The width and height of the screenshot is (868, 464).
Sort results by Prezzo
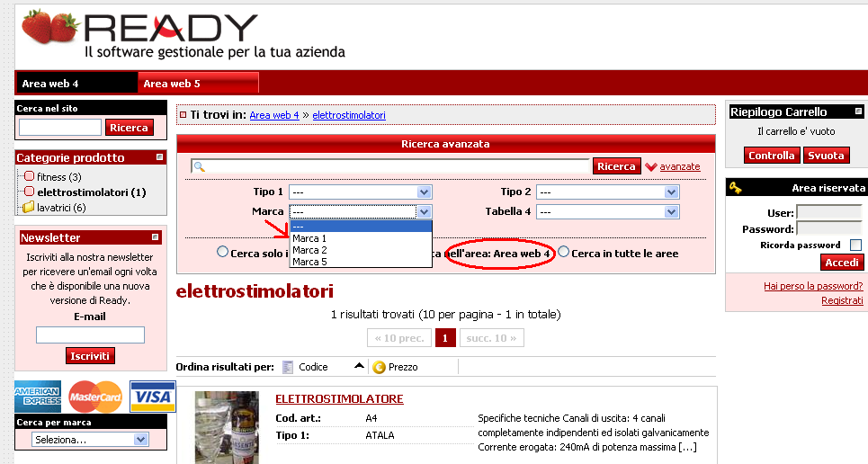[403, 367]
